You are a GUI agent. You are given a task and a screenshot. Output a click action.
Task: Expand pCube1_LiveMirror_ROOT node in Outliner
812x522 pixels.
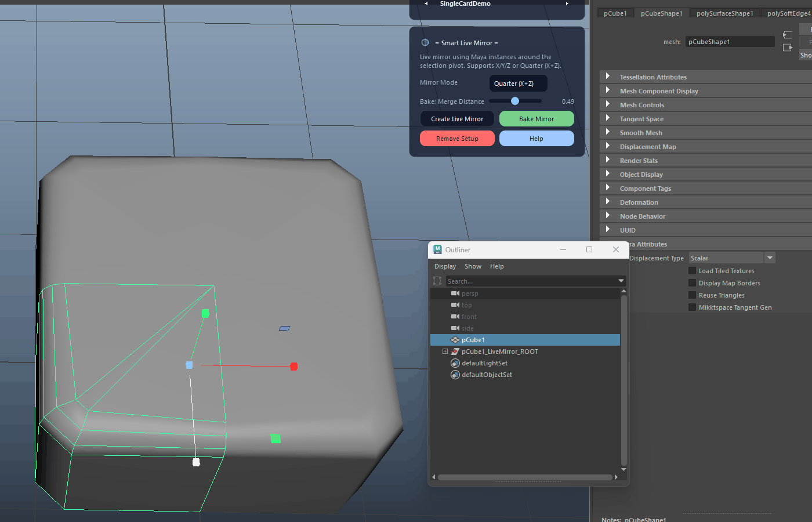pyautogui.click(x=445, y=351)
